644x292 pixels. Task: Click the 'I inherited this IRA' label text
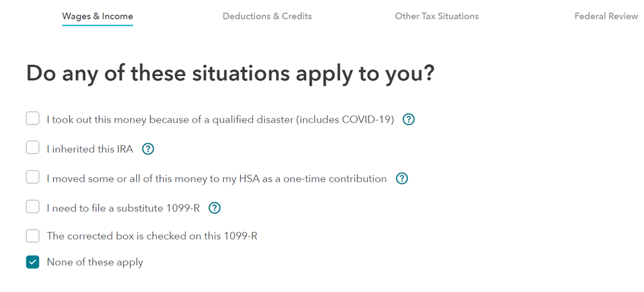coord(90,149)
